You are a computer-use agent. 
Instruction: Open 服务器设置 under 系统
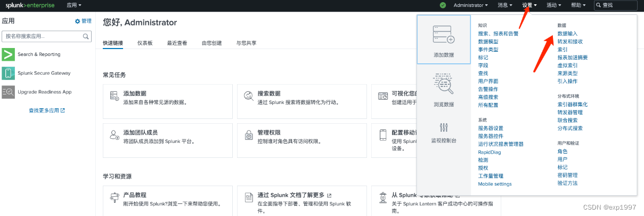[x=491, y=129]
